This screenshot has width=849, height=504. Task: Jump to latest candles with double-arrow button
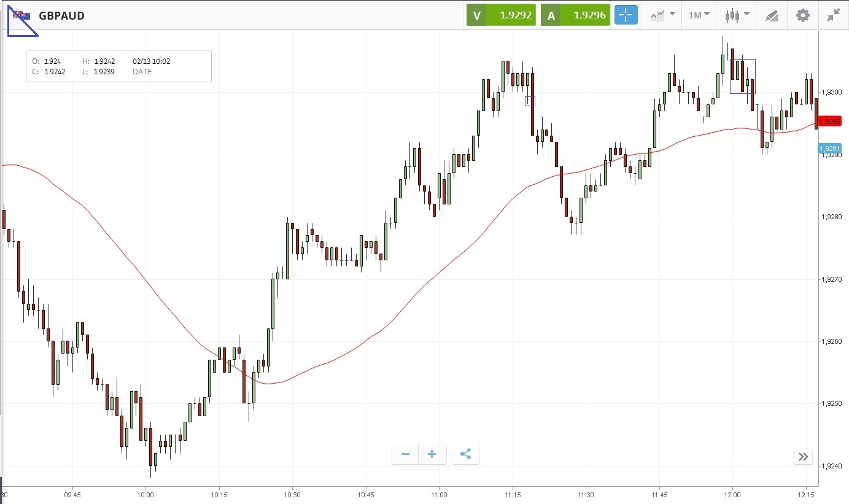pyautogui.click(x=803, y=456)
